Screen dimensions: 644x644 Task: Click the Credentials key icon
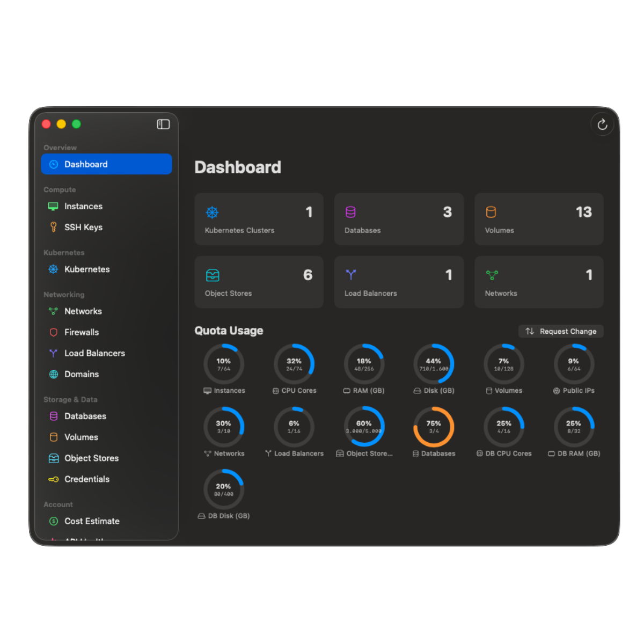tap(53, 479)
